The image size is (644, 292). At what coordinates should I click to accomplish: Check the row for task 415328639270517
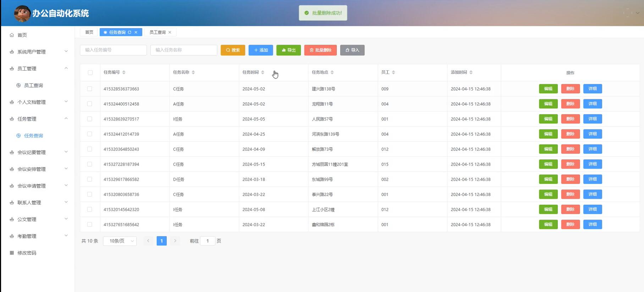pyautogui.click(x=90, y=119)
